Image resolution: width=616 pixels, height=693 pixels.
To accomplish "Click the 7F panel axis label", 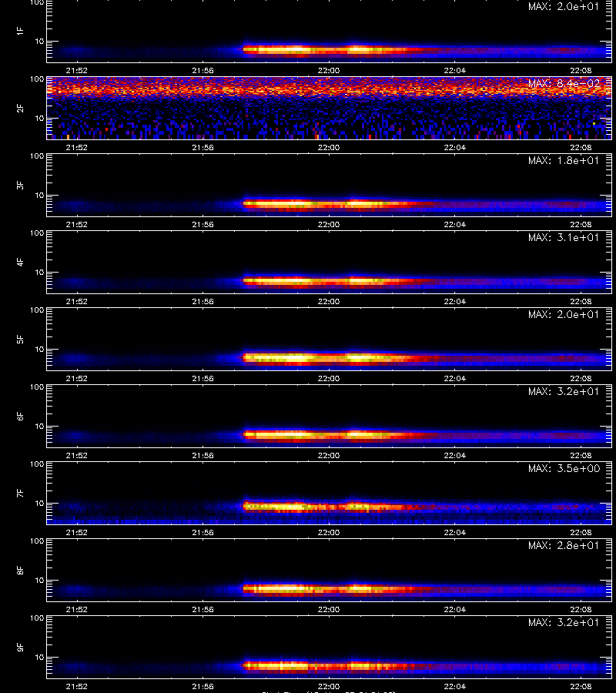I will coord(20,493).
